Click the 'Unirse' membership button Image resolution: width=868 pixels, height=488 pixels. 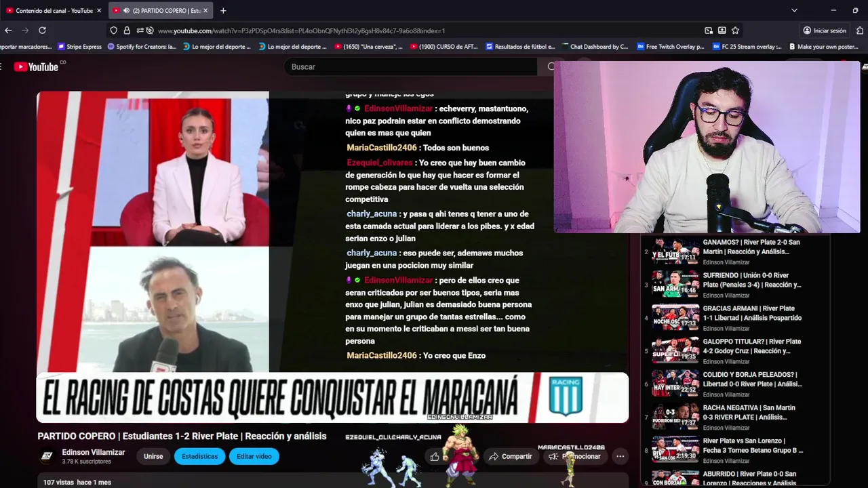tap(153, 457)
